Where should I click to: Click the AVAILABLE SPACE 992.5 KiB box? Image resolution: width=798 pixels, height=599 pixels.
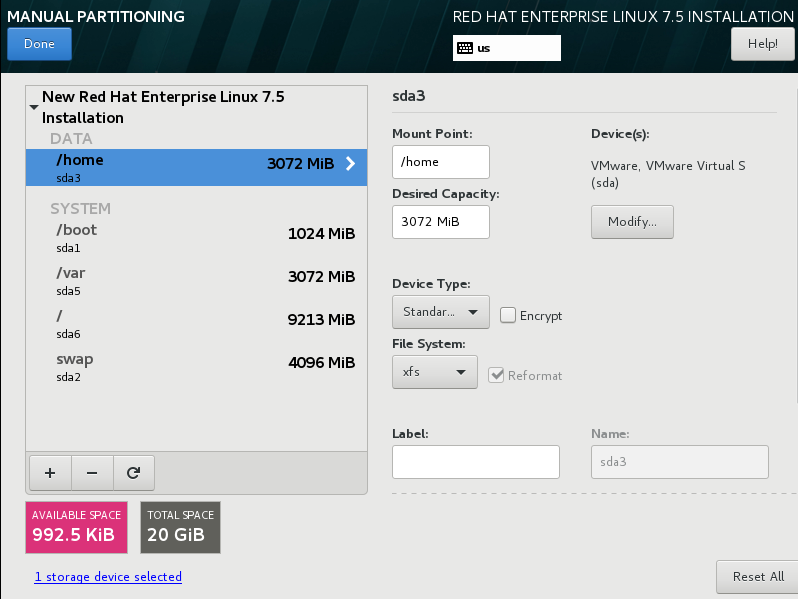tap(76, 527)
